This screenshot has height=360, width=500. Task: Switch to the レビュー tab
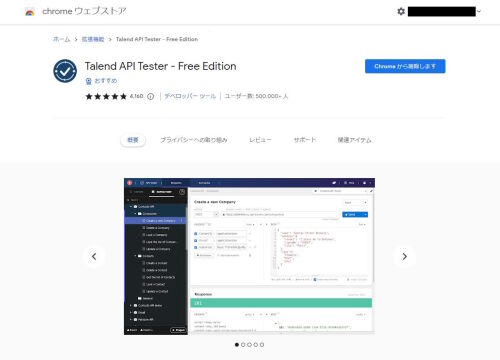pos(260,140)
